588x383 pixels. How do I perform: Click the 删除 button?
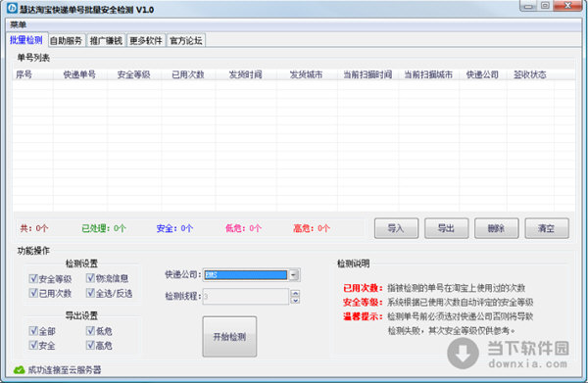pos(497,228)
